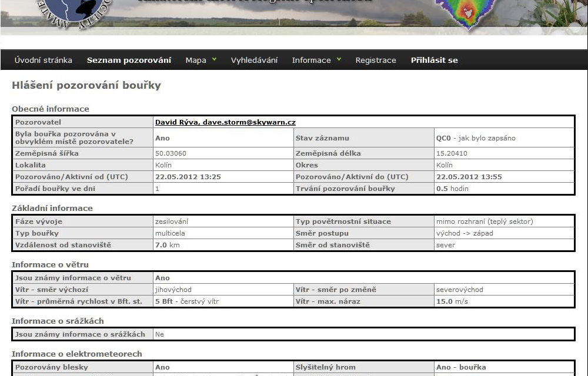Select start time 22.05.2012 13:25

tap(188, 177)
